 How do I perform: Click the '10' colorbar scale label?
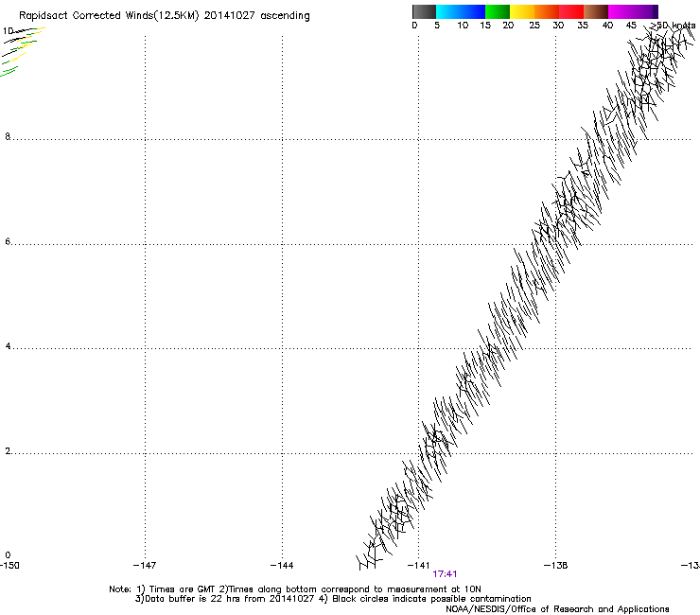(x=463, y=26)
